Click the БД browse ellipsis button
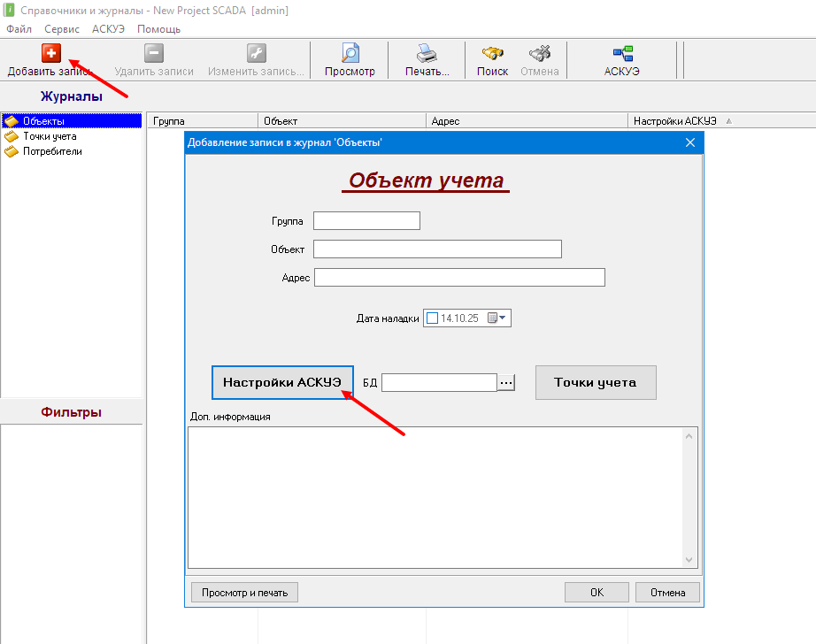816x644 pixels. click(506, 382)
